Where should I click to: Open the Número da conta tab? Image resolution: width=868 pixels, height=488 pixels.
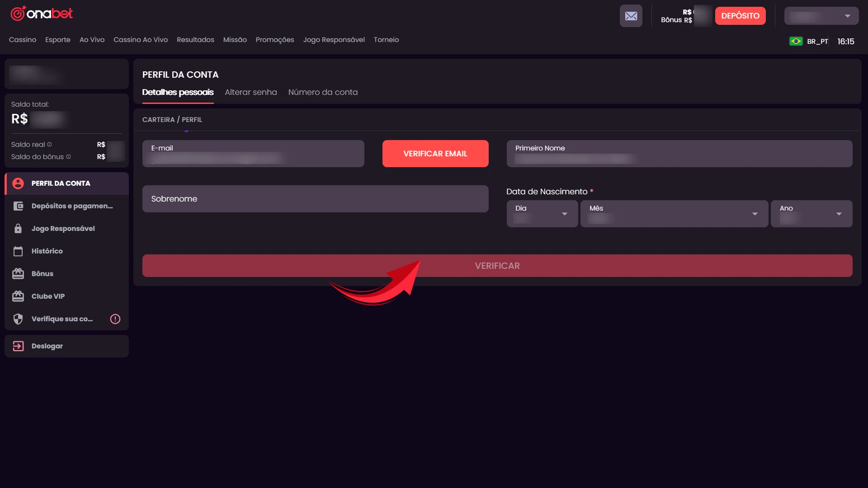[323, 92]
